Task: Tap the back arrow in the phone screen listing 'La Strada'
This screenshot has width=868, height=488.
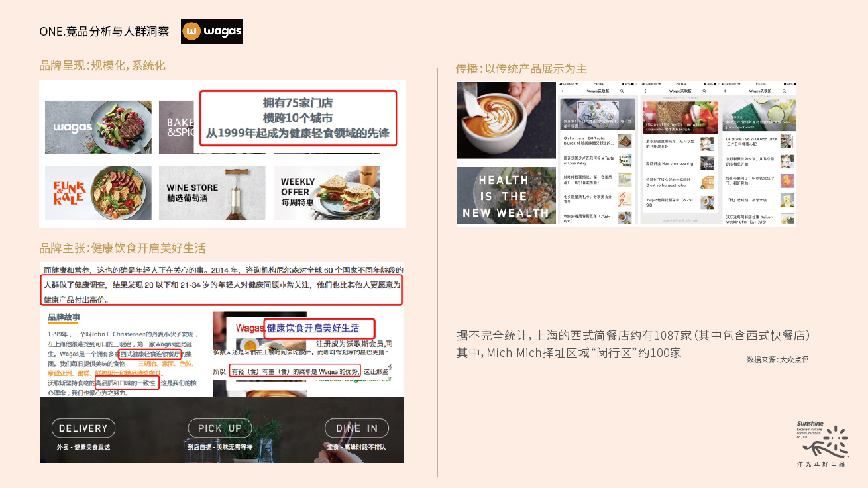Action: 725,91
